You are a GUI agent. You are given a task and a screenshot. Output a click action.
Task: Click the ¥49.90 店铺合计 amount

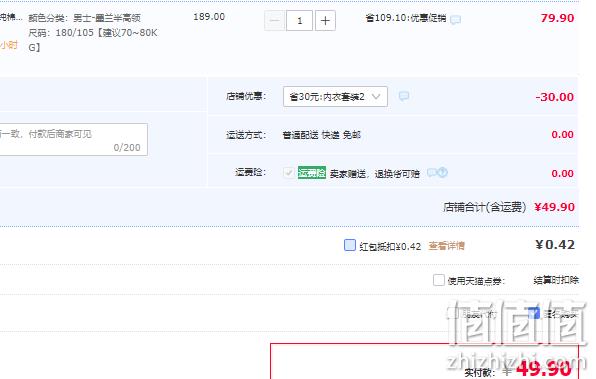554,207
